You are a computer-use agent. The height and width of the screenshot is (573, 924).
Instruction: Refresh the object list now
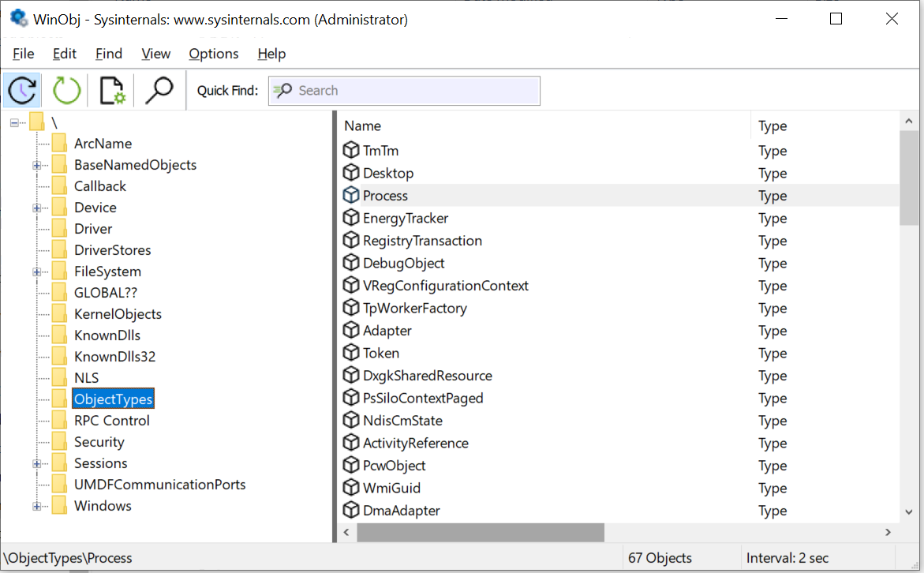(67, 89)
